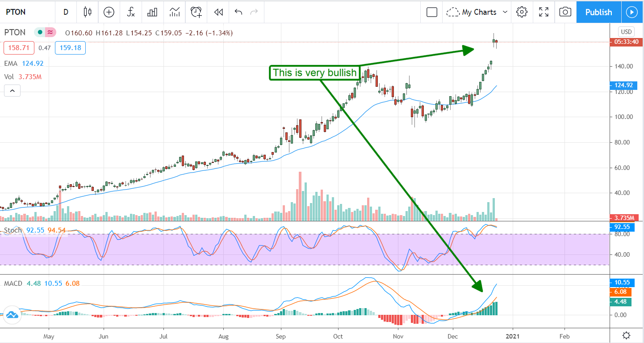
Task: Click the 140.00 price axis level
Action: coord(623,66)
